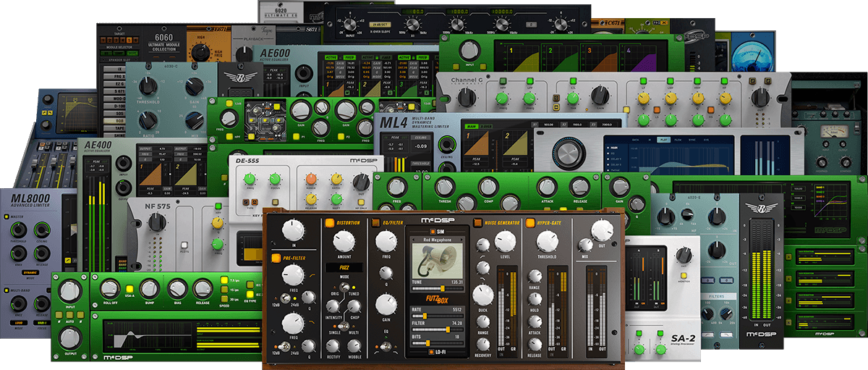Toggle the DISTORTION section on/off button
This screenshot has height=370, width=868.
329,222
